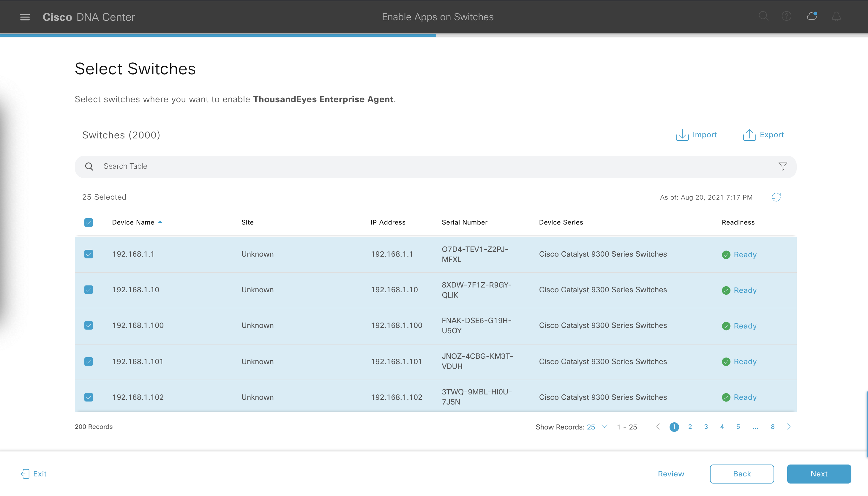Refresh the switch table data
Screen dimensions: 868x496
point(776,197)
